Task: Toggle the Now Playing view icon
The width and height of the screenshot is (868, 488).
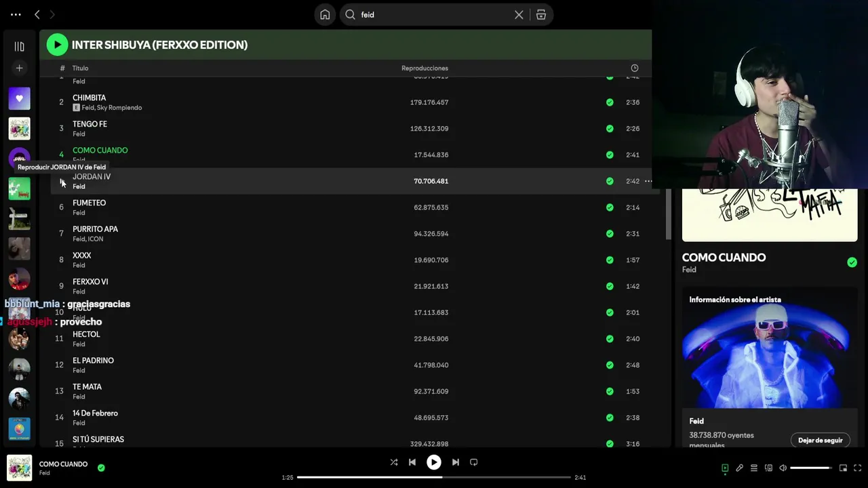Action: tap(725, 468)
